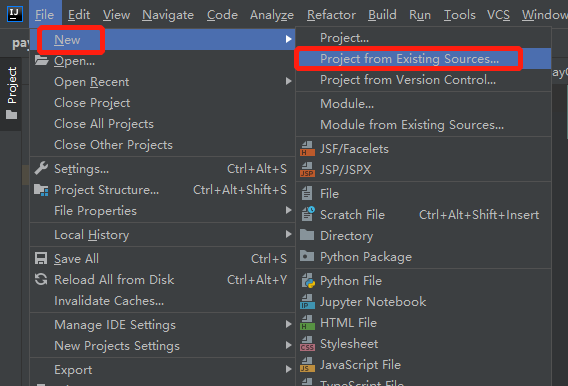The width and height of the screenshot is (568, 386).
Task: Select Manage IDE Settings
Action: coord(162,324)
